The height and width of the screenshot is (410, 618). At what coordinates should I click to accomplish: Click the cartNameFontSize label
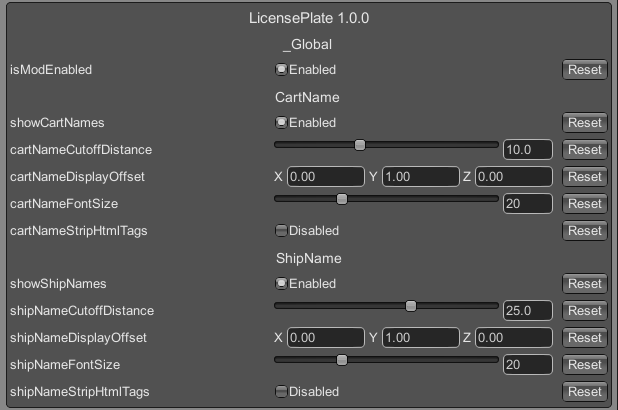[x=64, y=204]
